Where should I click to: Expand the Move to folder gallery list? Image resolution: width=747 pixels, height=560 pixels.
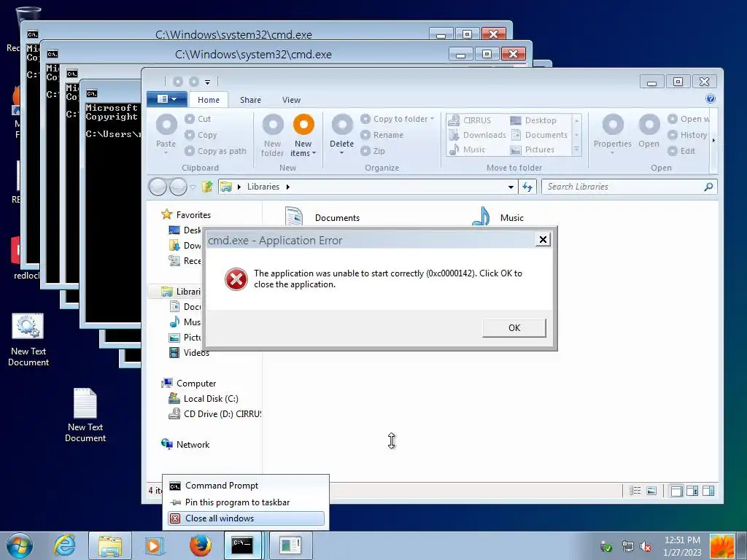pos(576,149)
